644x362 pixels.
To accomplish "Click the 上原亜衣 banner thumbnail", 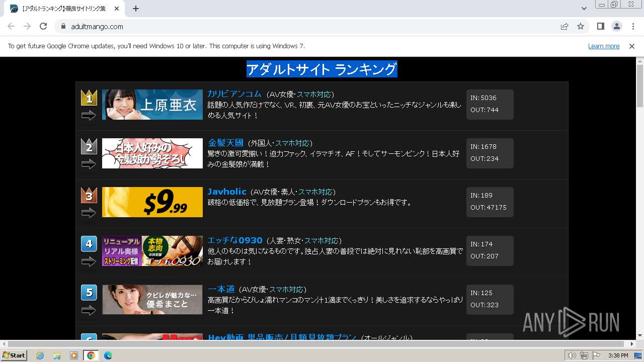I will (152, 105).
